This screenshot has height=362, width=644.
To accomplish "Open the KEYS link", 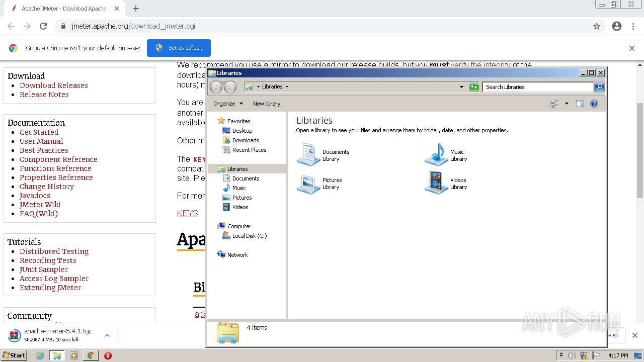I will (x=188, y=213).
